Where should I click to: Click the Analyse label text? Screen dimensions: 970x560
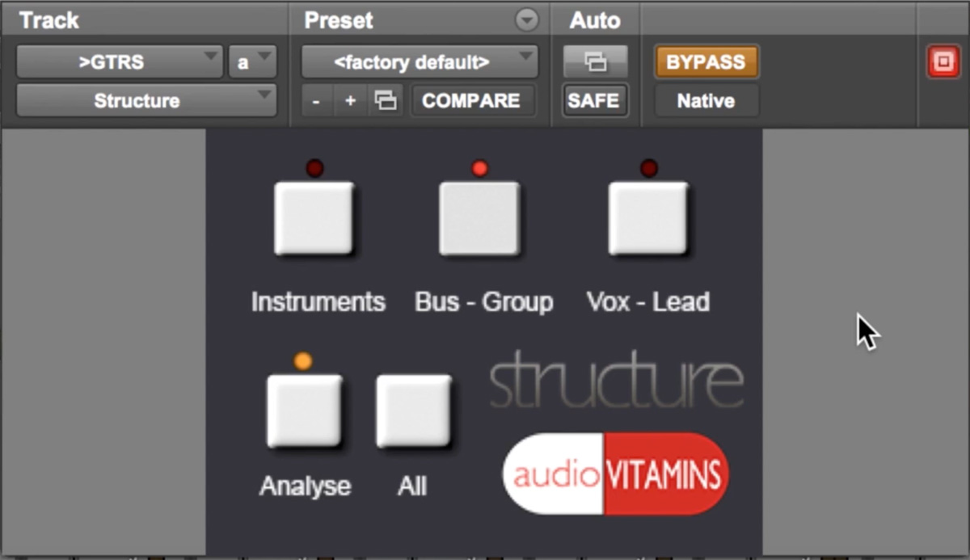tap(305, 486)
